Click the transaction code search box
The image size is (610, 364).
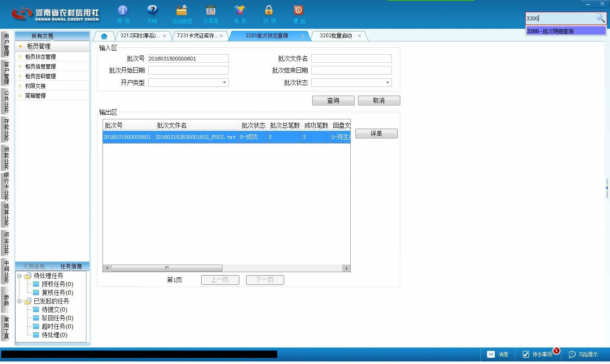pyautogui.click(x=560, y=18)
